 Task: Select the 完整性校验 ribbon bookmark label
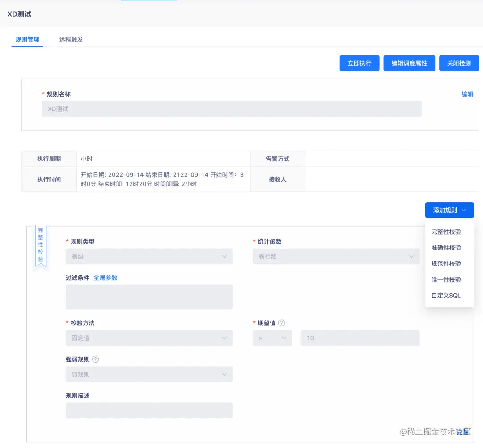coord(41,246)
